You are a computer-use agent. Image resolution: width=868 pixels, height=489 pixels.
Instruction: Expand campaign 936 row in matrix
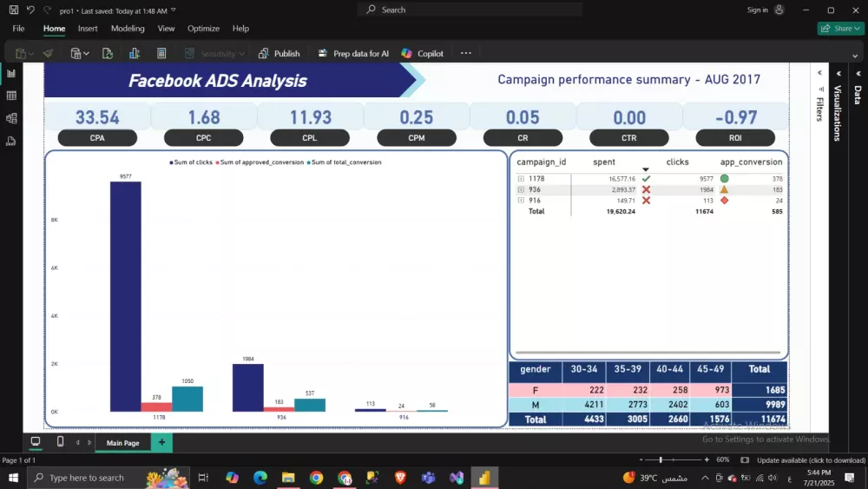pyautogui.click(x=521, y=189)
